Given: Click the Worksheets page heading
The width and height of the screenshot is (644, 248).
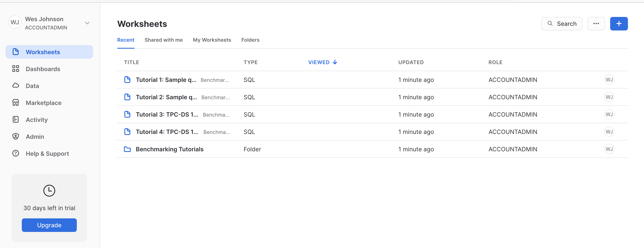Looking at the screenshot, I should coord(142,24).
